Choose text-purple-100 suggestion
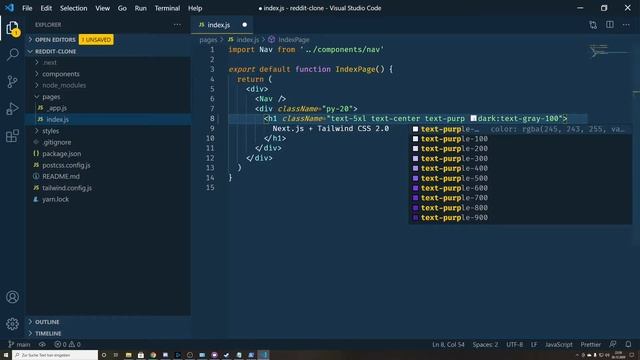This screenshot has height=360, width=640. (520, 139)
